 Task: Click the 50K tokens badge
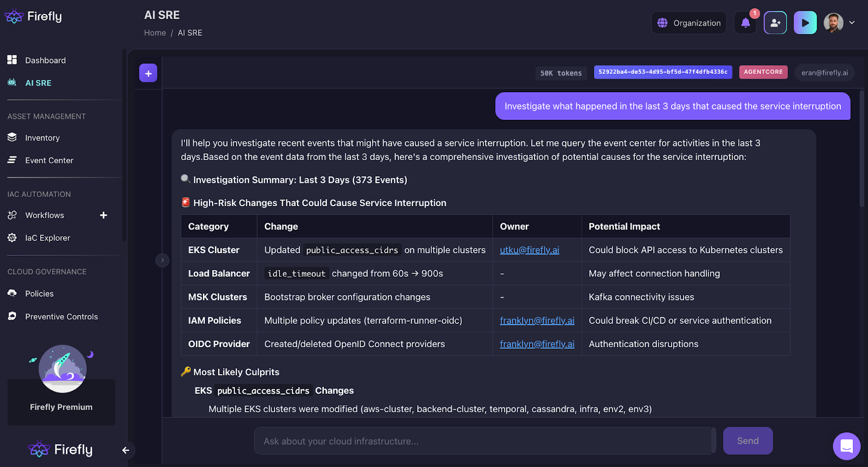pos(561,73)
